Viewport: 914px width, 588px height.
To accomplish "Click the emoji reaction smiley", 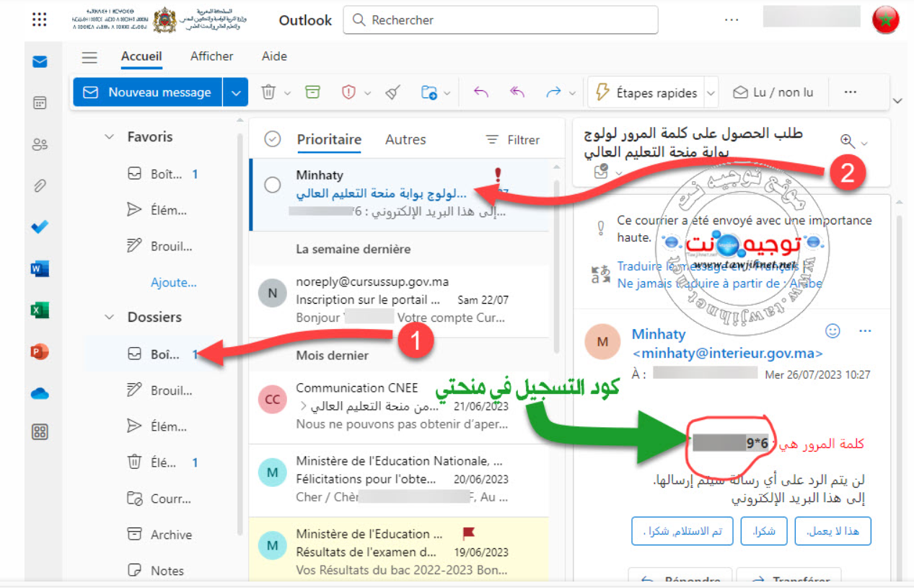I will [x=832, y=331].
